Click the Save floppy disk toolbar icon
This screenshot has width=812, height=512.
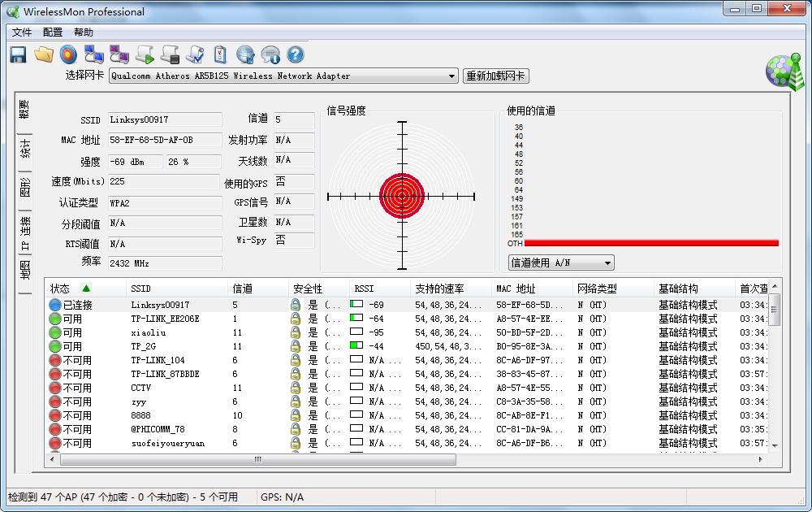[18, 54]
